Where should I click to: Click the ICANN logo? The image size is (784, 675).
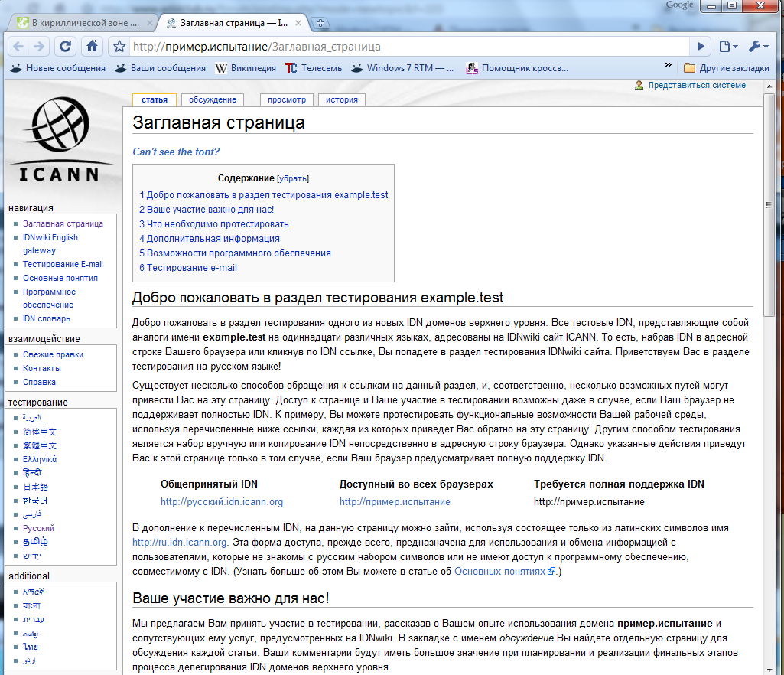point(61,139)
